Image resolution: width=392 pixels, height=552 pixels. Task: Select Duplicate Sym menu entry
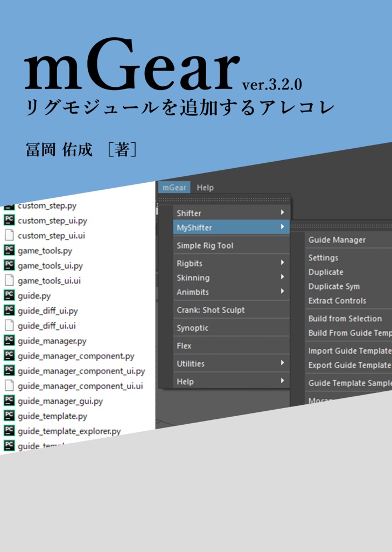click(x=348, y=287)
